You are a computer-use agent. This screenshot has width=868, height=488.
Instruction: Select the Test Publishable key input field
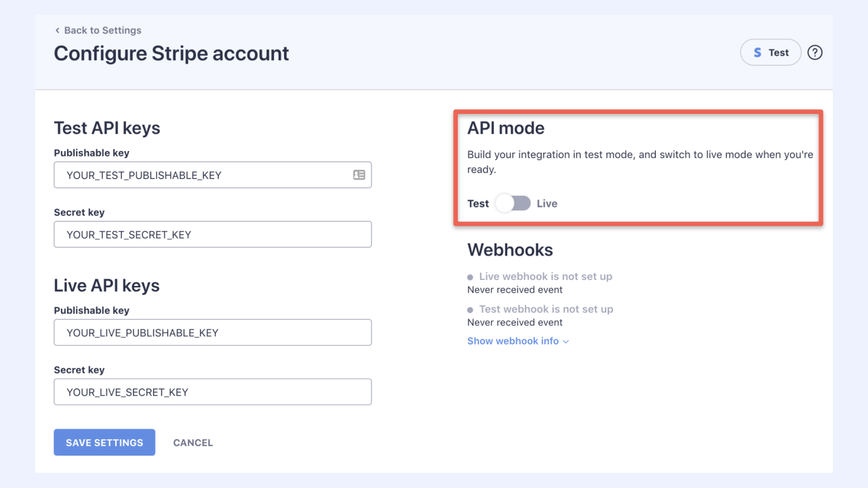pyautogui.click(x=212, y=175)
